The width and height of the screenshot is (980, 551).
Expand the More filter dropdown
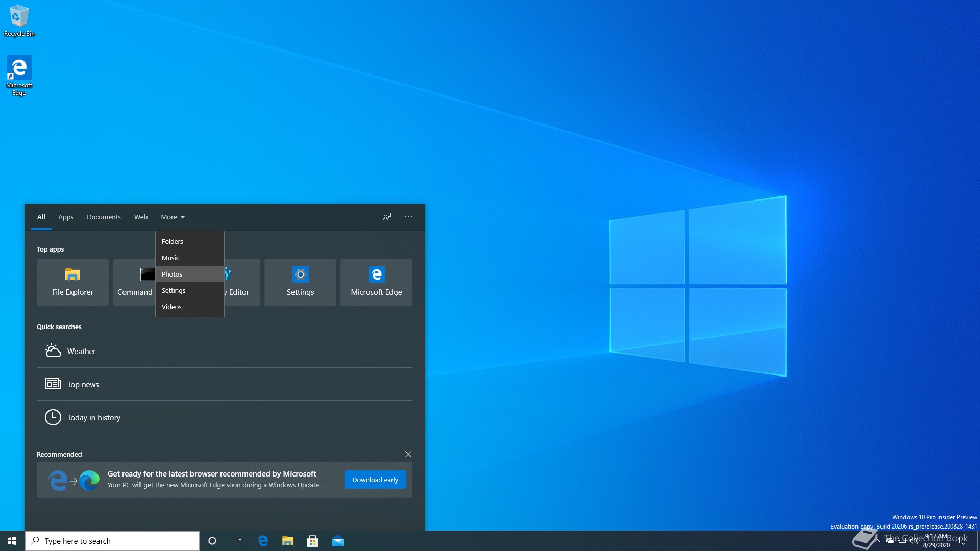coord(173,217)
